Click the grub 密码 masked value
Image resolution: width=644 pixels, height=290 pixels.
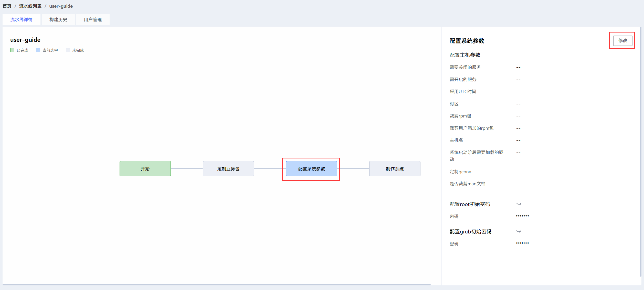[522, 244]
